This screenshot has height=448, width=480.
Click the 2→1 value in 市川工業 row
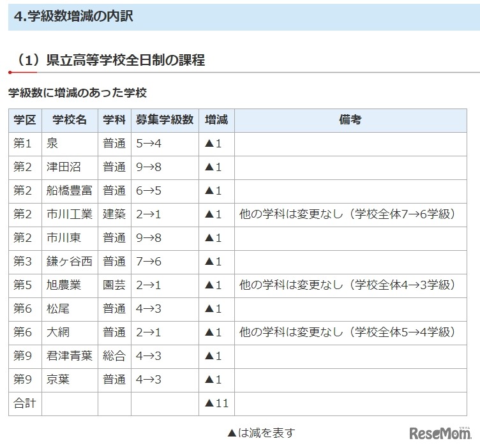(x=149, y=214)
